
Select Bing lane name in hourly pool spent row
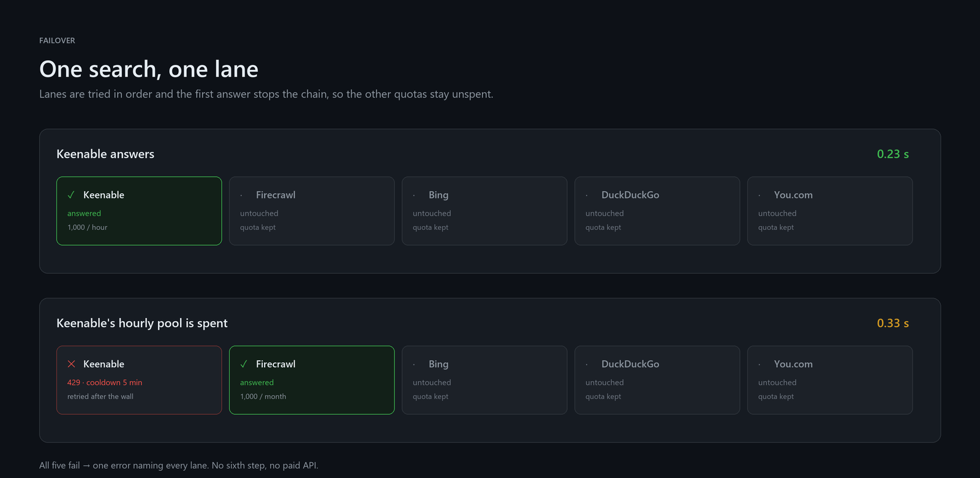[439, 364]
